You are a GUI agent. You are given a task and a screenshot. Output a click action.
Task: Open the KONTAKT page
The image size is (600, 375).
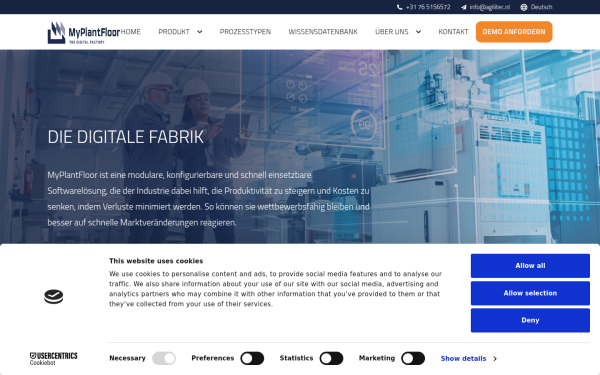[453, 32]
